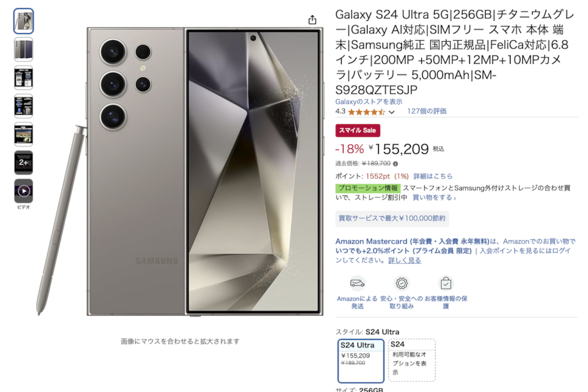This screenshot has width=588, height=392.
Task: Click the Amazon delivery truck icon
Action: (357, 283)
